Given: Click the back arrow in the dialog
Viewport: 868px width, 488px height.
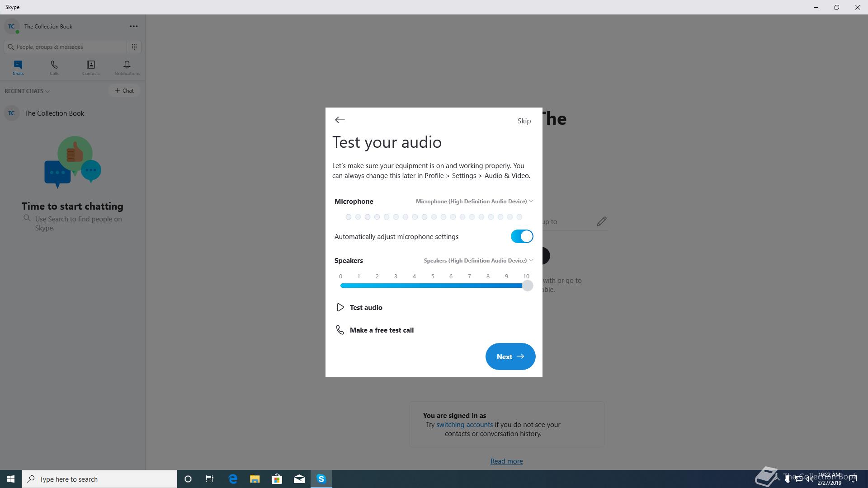Looking at the screenshot, I should coord(340,120).
